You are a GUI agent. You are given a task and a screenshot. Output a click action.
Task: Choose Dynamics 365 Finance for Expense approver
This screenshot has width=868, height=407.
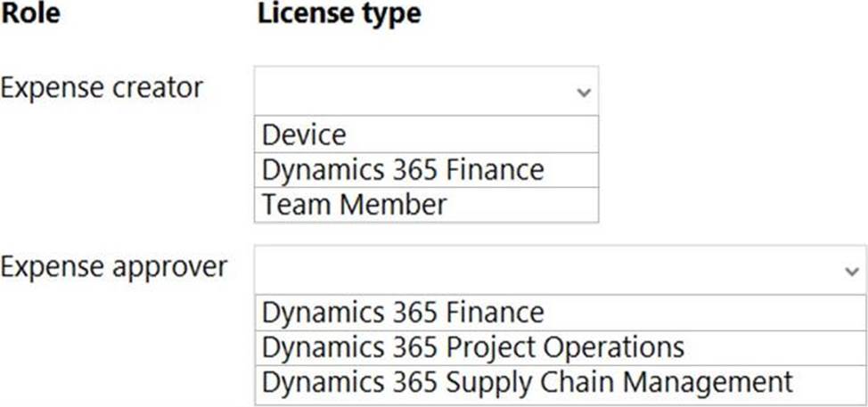561,313
